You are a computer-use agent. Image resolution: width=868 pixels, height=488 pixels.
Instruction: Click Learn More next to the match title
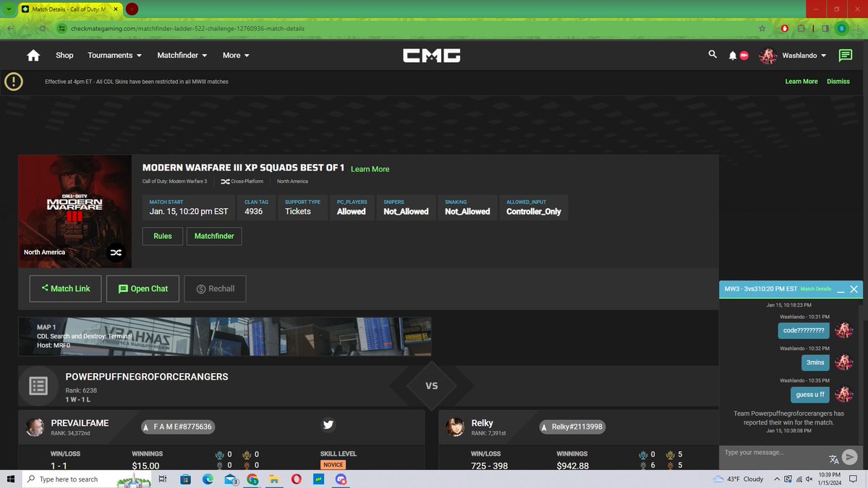(x=370, y=169)
